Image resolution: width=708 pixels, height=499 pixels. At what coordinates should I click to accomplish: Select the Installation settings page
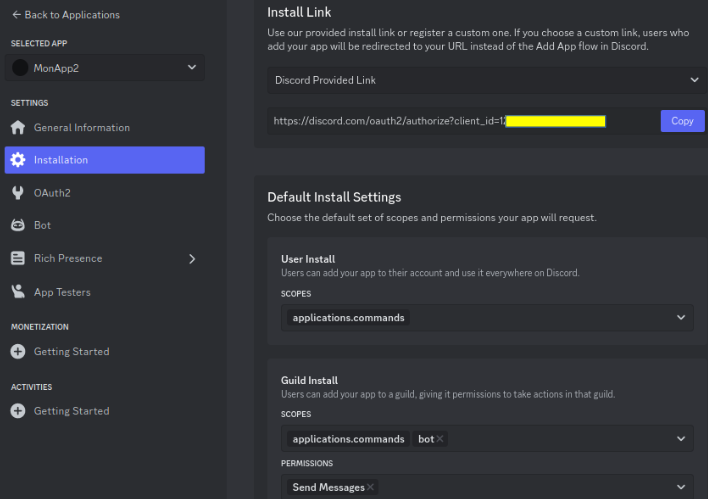tap(105, 160)
